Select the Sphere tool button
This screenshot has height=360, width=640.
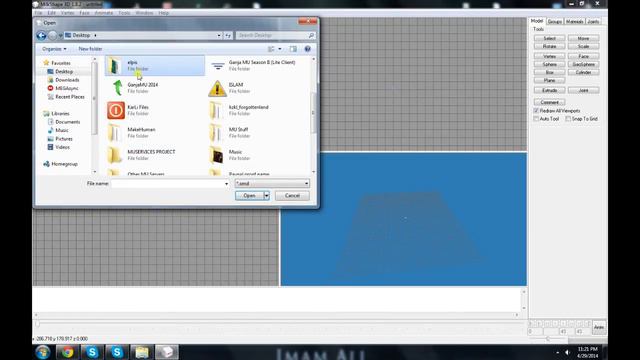coord(549,64)
